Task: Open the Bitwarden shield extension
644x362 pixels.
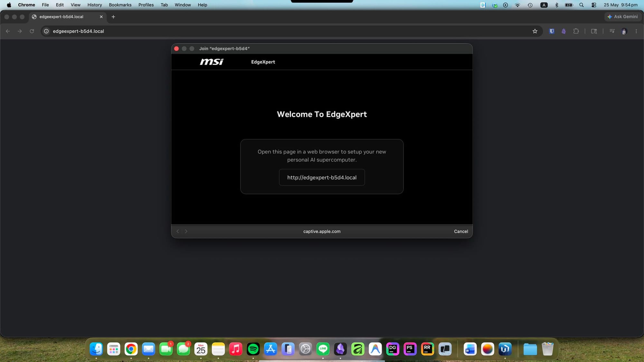Action: click(x=552, y=31)
